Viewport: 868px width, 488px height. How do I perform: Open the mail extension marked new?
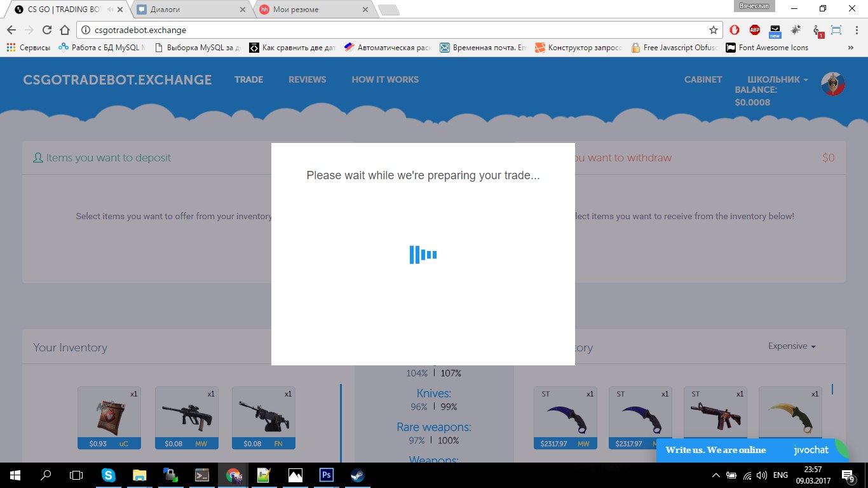775,30
